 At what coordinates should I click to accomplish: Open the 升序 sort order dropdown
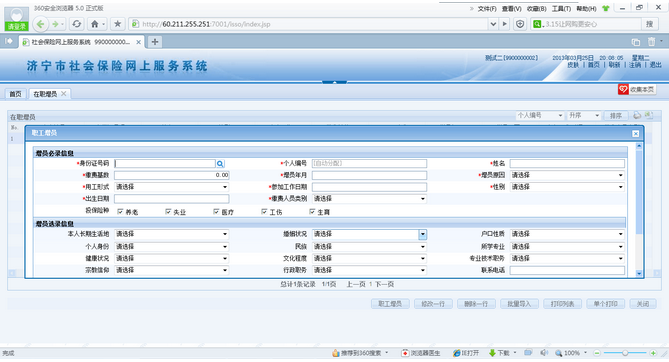pos(584,115)
